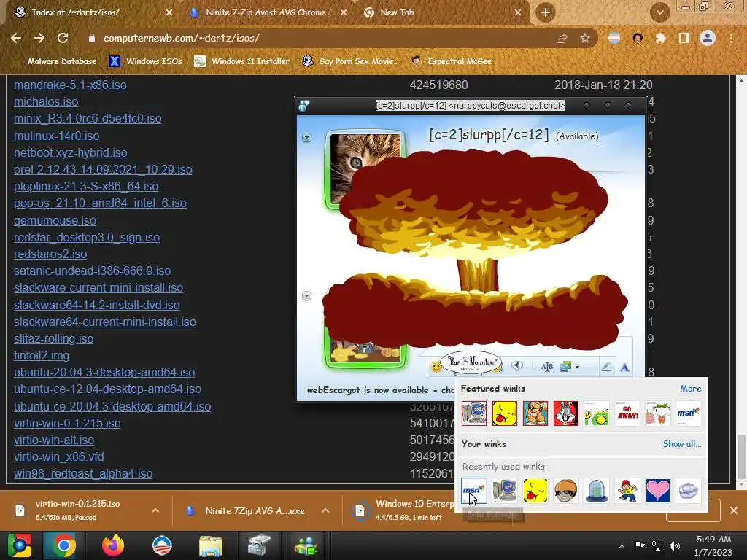Select the boy with orange cap wink
747x560 pixels.
(x=566, y=491)
